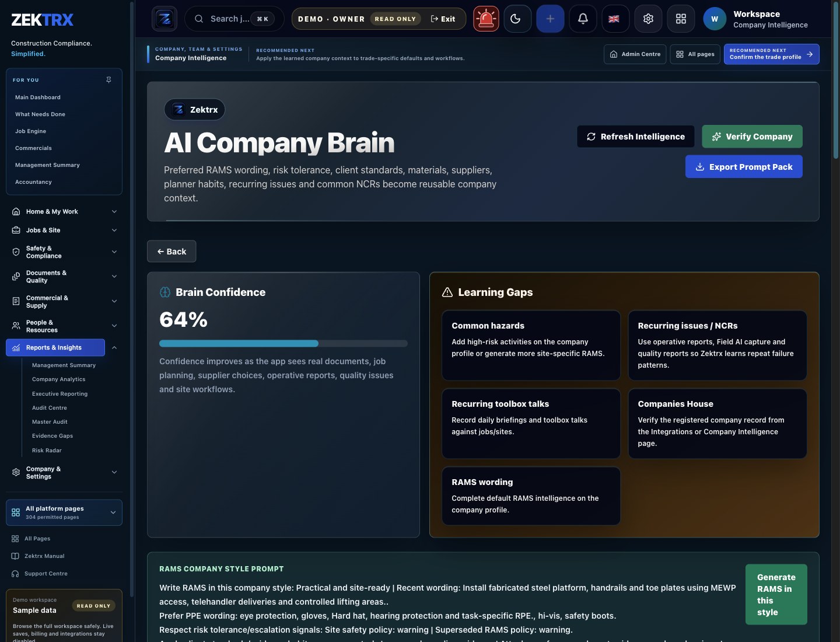
Task: Click the Zektrx logo icon in top bar
Action: tap(164, 19)
